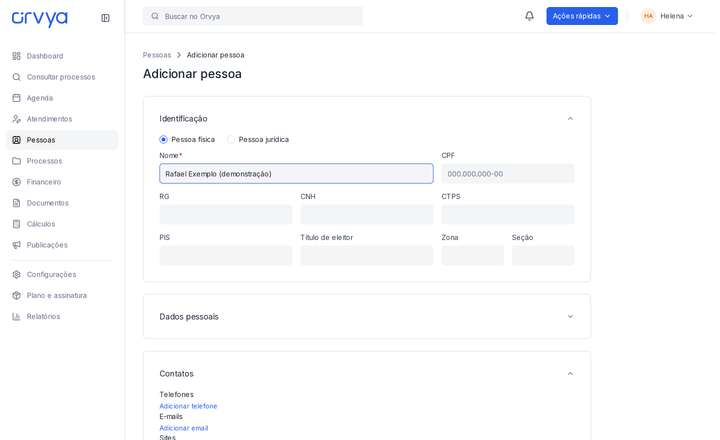Open Agenda menu item
The width and height of the screenshot is (720, 440).
pyautogui.click(x=62, y=98)
